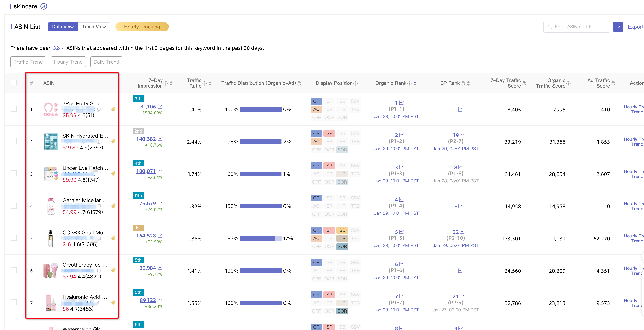The height and width of the screenshot is (330, 644).
Task: Click the Traffic Trend button
Action: pos(28,62)
